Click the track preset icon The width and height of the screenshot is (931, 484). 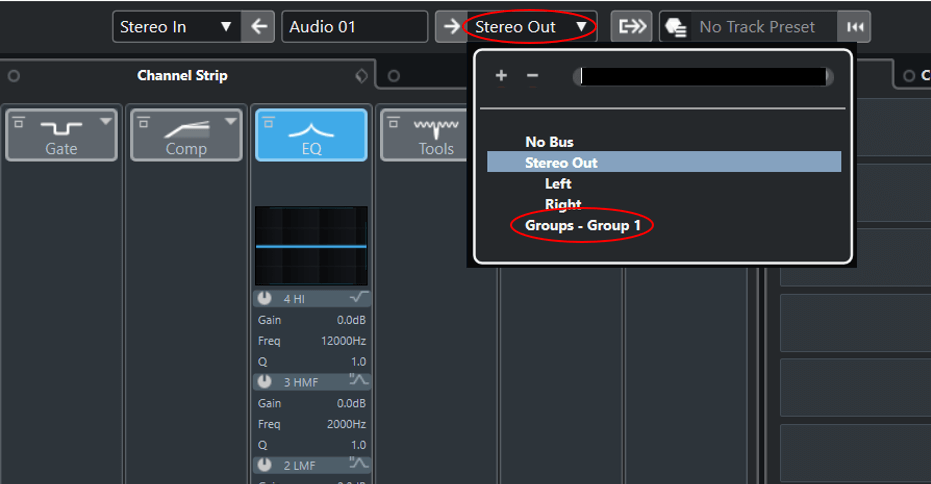[x=674, y=27]
